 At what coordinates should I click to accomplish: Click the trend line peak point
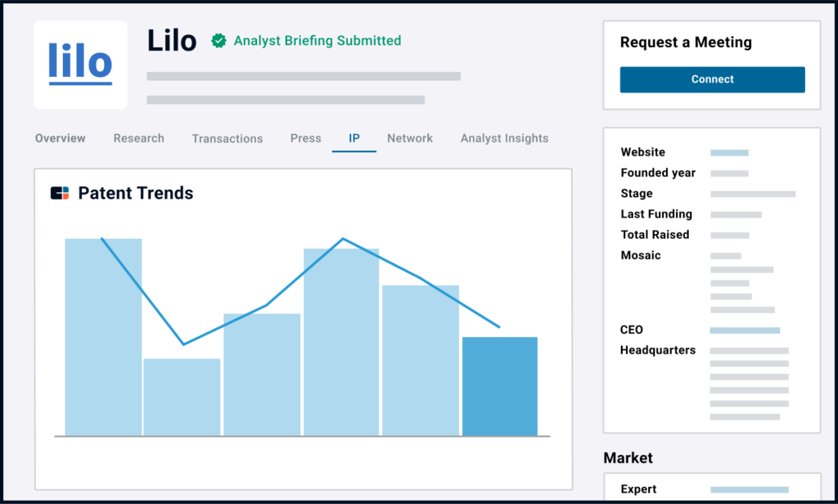coord(343,239)
